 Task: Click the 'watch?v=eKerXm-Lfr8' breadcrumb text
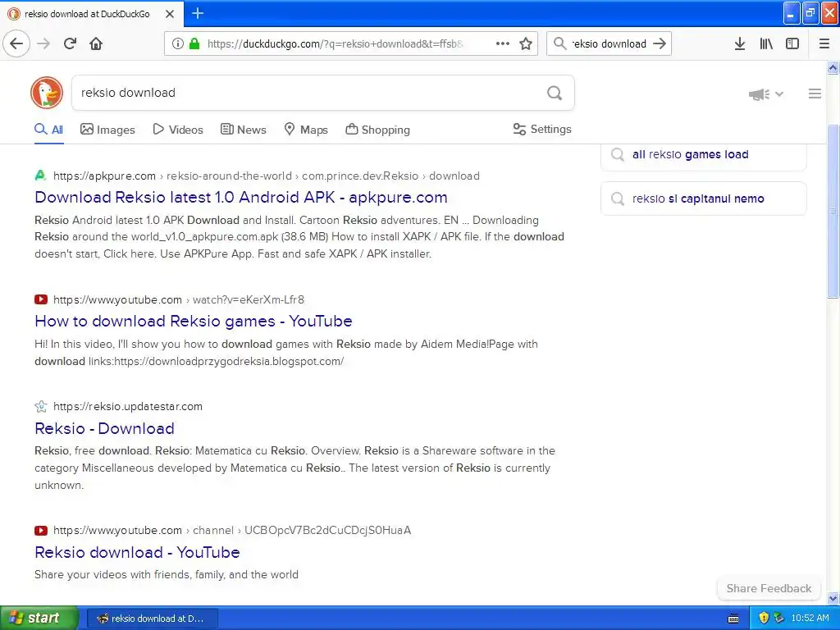click(249, 299)
